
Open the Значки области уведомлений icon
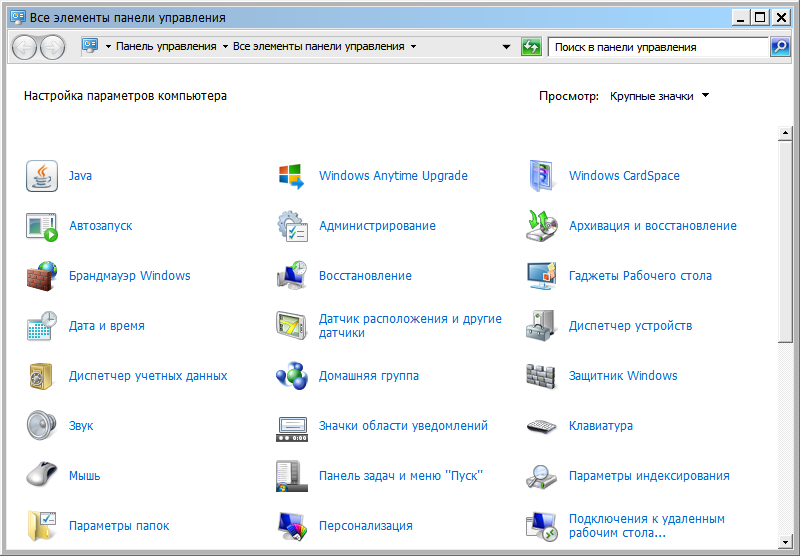[x=291, y=429]
